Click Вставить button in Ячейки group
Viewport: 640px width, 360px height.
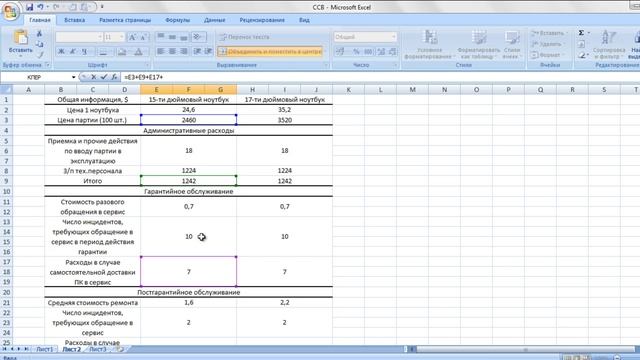(x=548, y=33)
